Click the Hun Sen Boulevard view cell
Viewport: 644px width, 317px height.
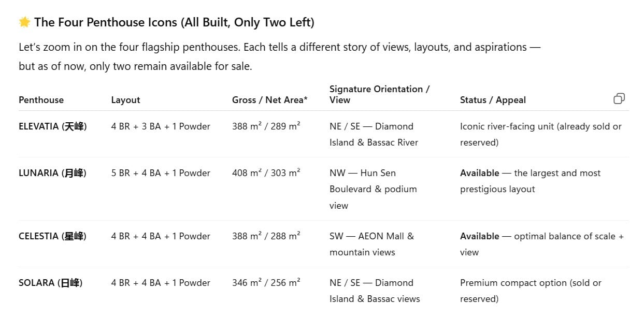click(x=373, y=189)
